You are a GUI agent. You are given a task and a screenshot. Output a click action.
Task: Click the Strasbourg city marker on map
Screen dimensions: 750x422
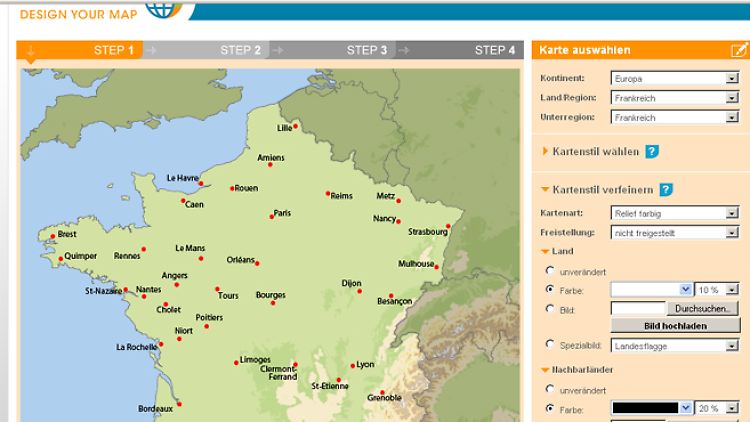pos(448,226)
